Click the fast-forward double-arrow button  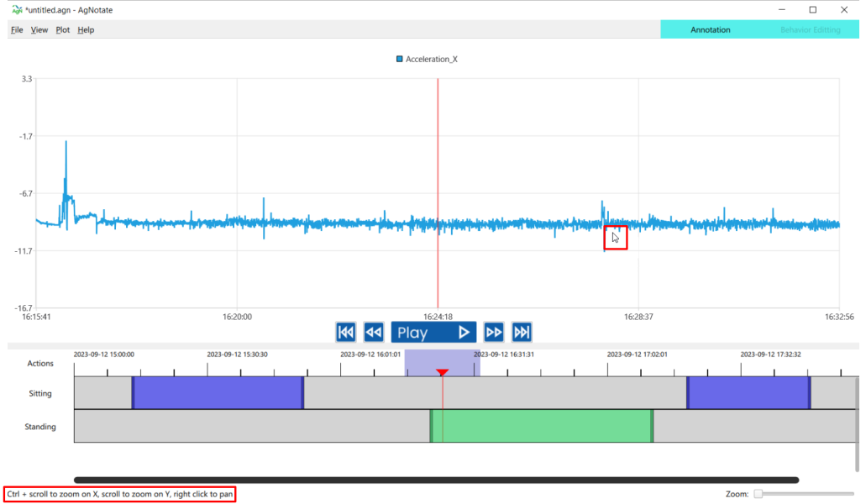point(494,333)
